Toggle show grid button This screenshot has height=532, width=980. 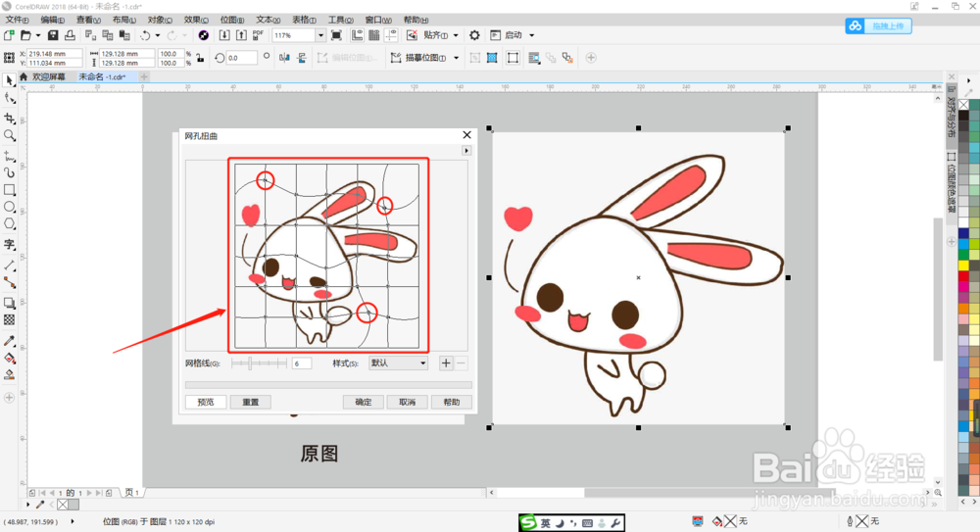tap(373, 35)
